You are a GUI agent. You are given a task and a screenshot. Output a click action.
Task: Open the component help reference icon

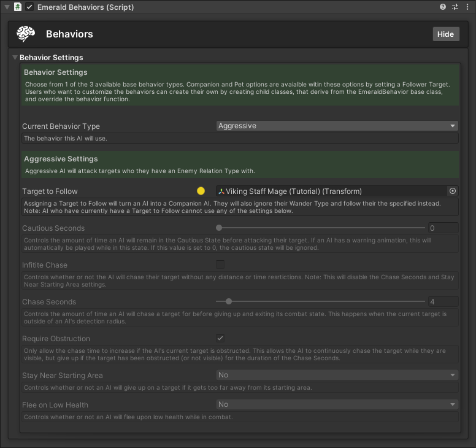(x=443, y=7)
